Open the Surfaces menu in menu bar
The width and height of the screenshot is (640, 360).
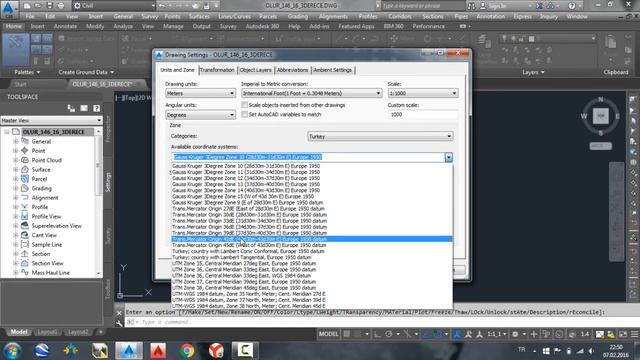pyautogui.click(x=199, y=17)
